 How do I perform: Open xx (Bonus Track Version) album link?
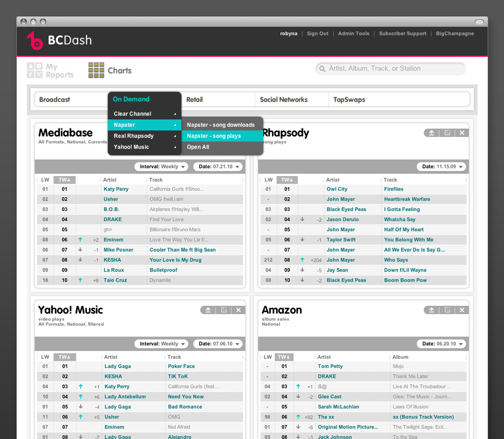423,417
